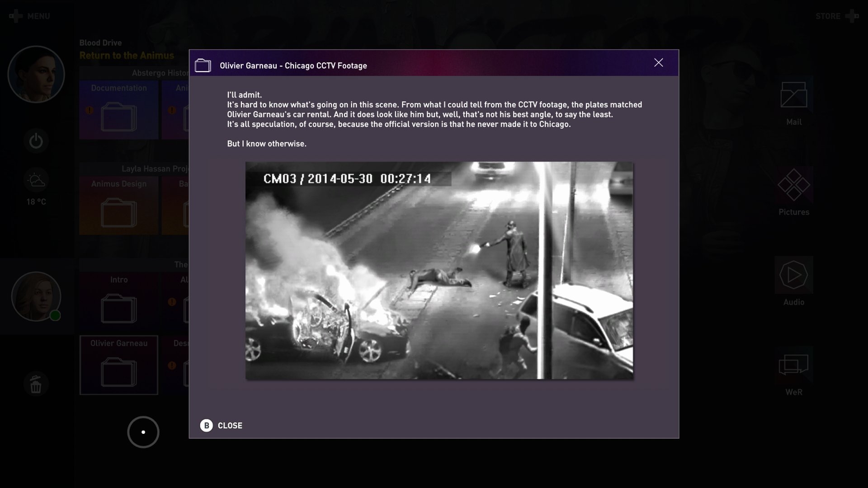Open the Documentation folder
Viewport: 868px width, 488px height.
click(x=118, y=117)
